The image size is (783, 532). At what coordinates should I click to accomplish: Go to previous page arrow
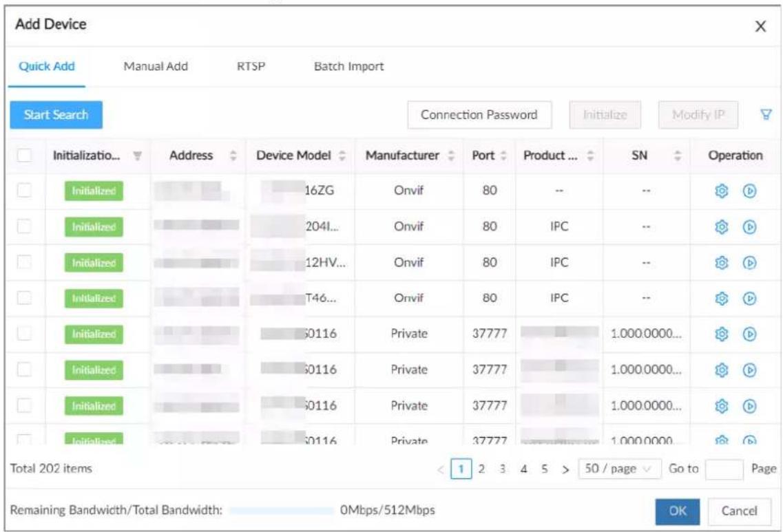click(x=440, y=469)
